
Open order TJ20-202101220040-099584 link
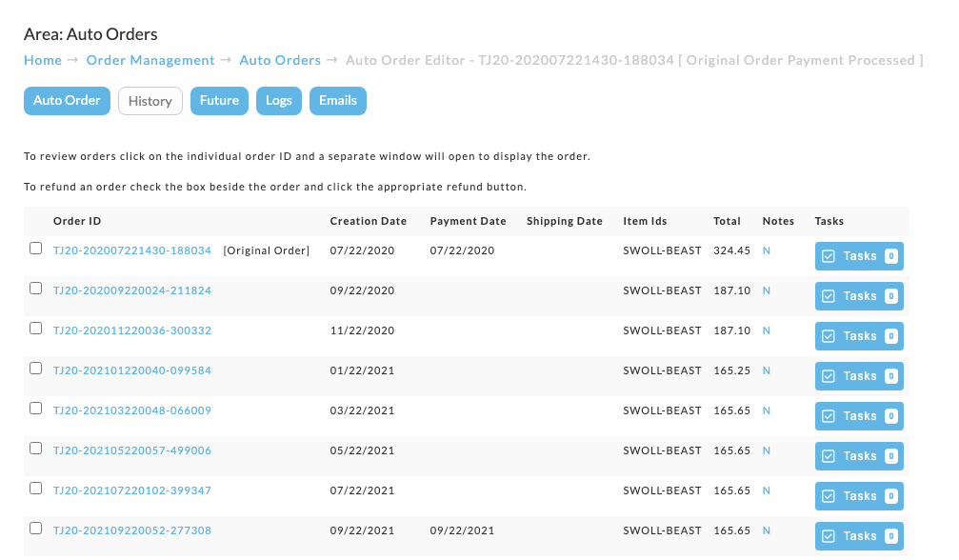pos(132,370)
